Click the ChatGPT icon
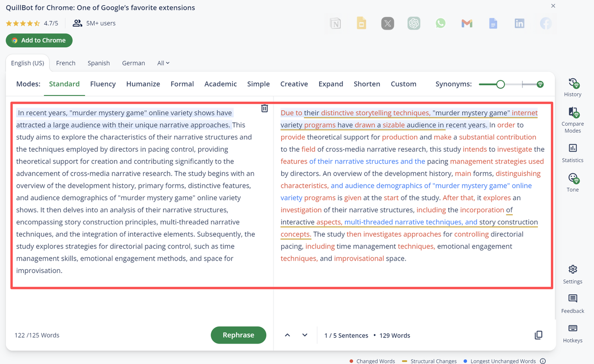Image resolution: width=594 pixels, height=364 pixels. 414,23
